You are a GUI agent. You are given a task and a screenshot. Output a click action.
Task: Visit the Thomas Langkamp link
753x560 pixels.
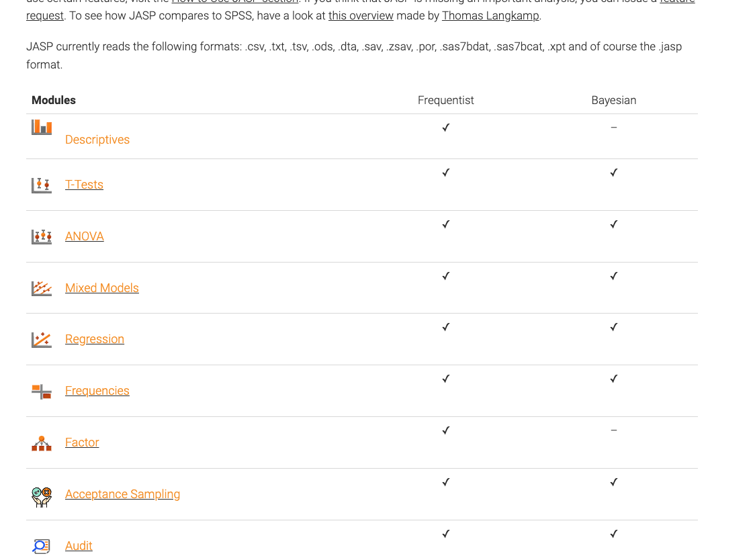(490, 15)
